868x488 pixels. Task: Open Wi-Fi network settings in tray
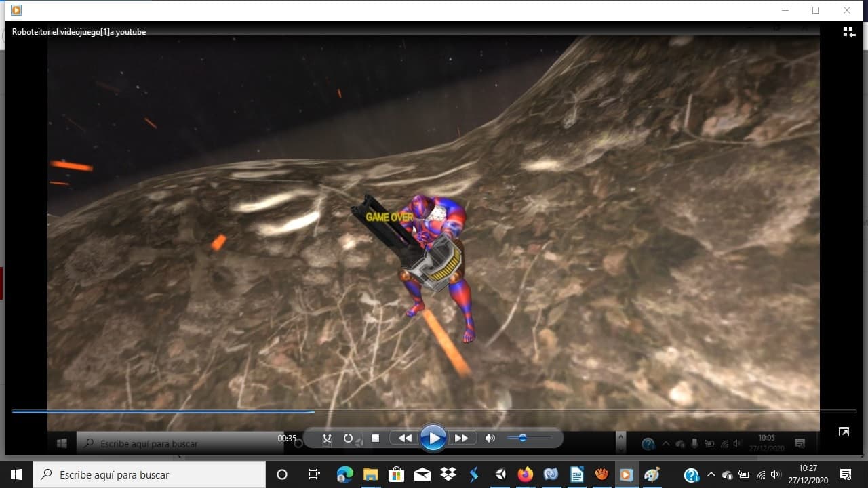tap(761, 475)
